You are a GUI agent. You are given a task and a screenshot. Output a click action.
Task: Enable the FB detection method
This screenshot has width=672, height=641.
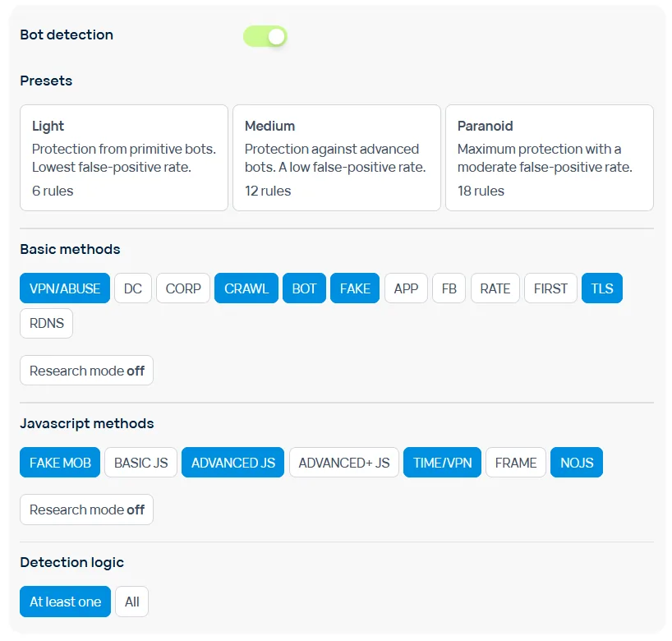tap(449, 288)
